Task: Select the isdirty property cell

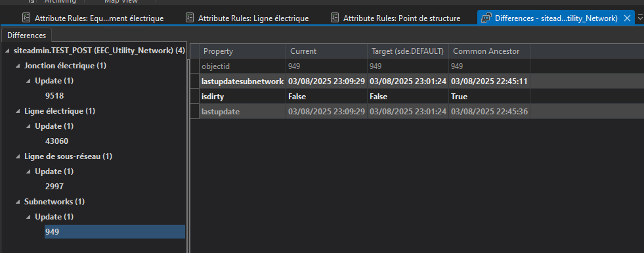Action: pos(242,96)
